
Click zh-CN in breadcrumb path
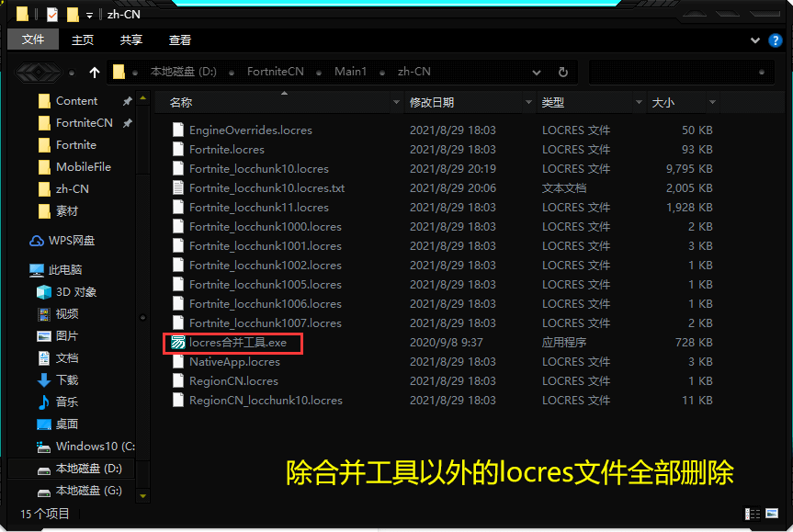pos(413,72)
